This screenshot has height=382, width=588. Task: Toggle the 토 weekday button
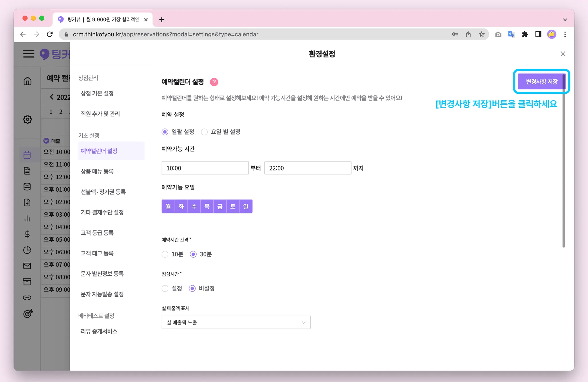click(233, 206)
